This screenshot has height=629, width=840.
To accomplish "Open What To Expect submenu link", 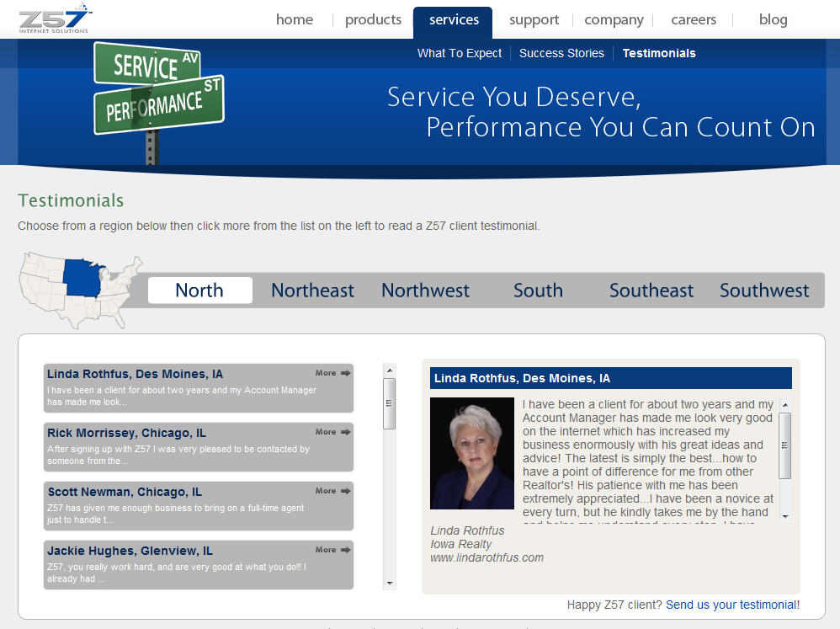I will click(x=460, y=53).
